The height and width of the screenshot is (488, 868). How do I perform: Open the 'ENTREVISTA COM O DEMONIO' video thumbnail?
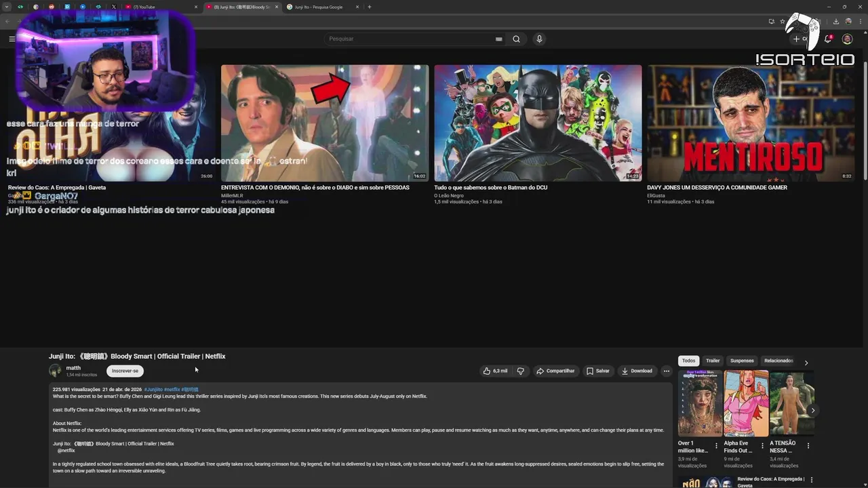pyautogui.click(x=325, y=123)
